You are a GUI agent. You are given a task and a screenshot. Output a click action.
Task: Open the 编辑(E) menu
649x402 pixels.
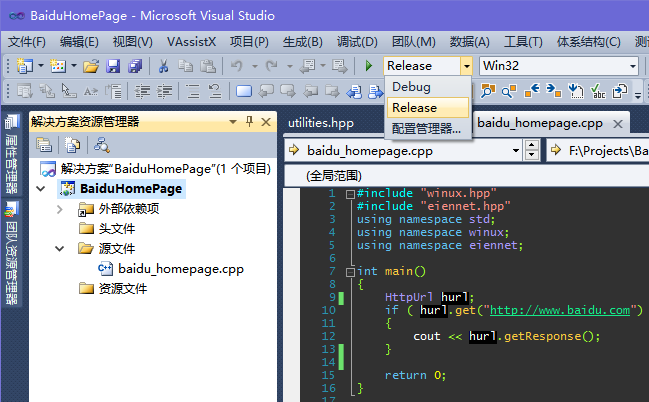click(79, 42)
